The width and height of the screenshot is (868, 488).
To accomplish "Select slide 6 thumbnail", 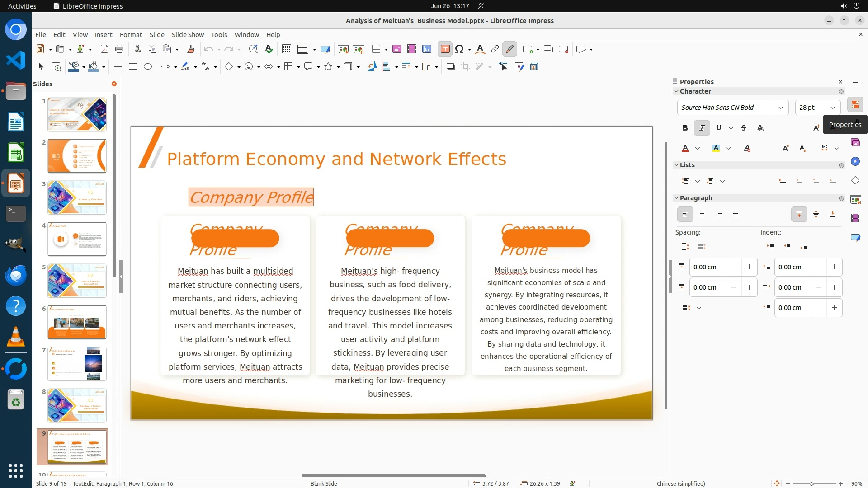I will point(77,322).
